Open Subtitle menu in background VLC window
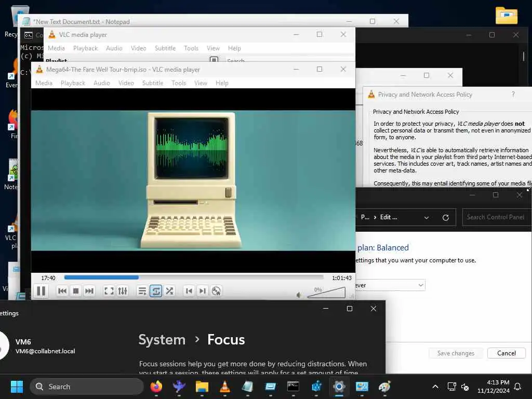The image size is (532, 399). [x=165, y=48]
